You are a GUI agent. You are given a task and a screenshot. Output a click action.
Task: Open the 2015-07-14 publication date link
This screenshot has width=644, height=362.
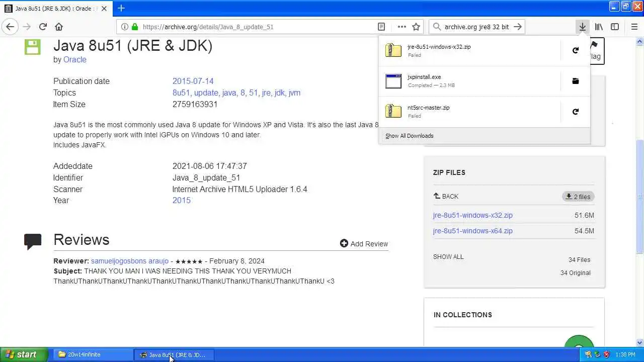193,81
